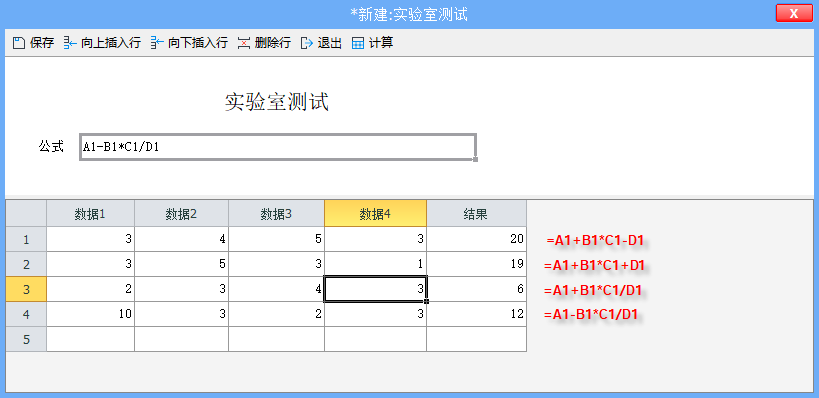This screenshot has width=819, height=398.
Task: Click the 计算 text label
Action: pos(381,43)
